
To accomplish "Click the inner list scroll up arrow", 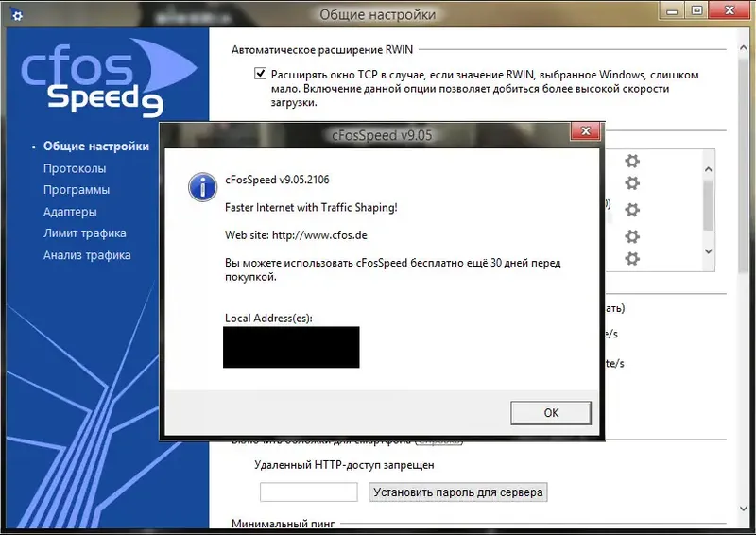I will pyautogui.click(x=708, y=169).
